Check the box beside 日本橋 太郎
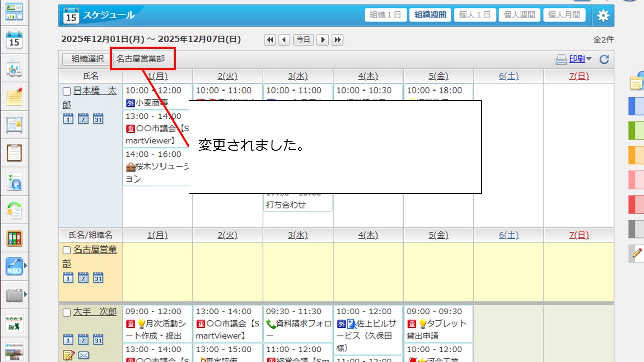The width and height of the screenshot is (644, 362). (x=67, y=92)
